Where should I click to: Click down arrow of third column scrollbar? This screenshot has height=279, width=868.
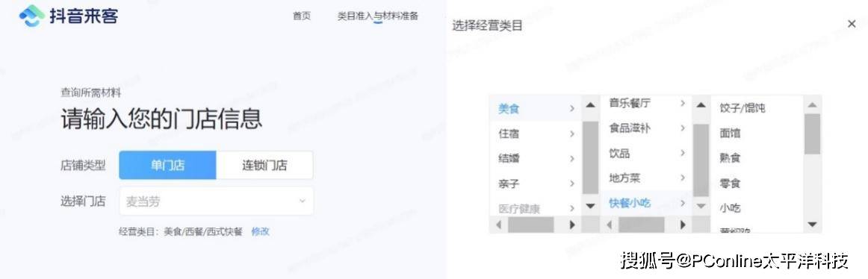pyautogui.click(x=812, y=225)
